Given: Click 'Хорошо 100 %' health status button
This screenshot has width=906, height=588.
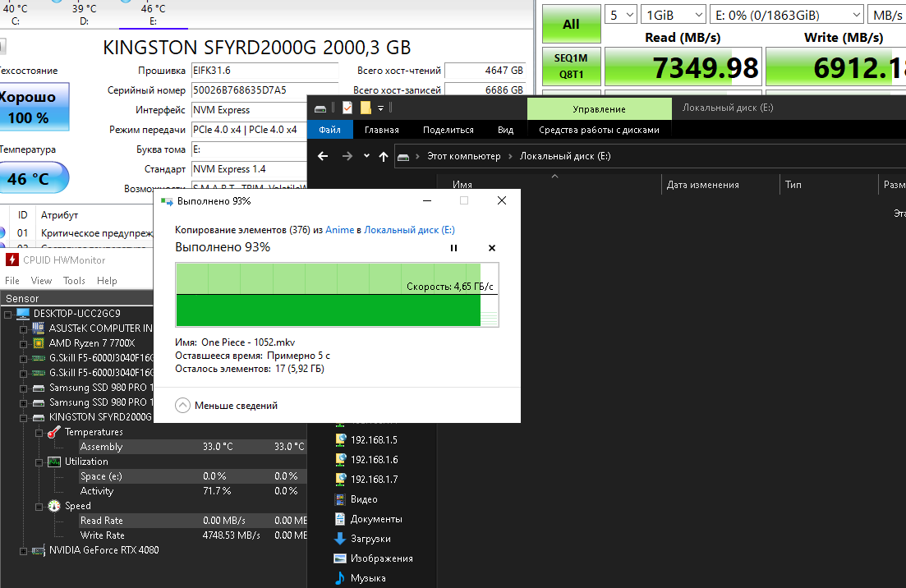Looking at the screenshot, I should coord(34,107).
